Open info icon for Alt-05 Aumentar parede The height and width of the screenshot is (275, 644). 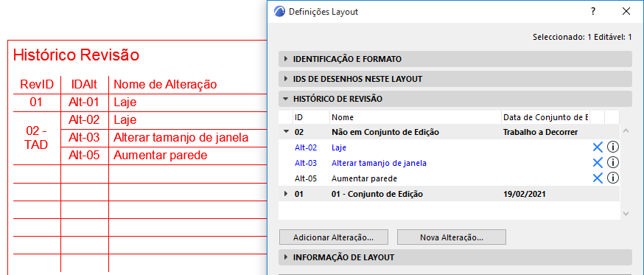tap(613, 178)
